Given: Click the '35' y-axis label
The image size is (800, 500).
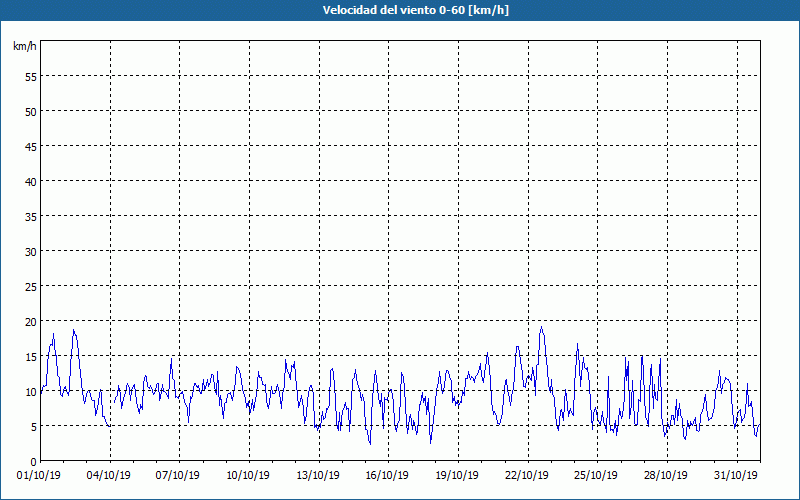Looking at the screenshot, I should point(31,218).
